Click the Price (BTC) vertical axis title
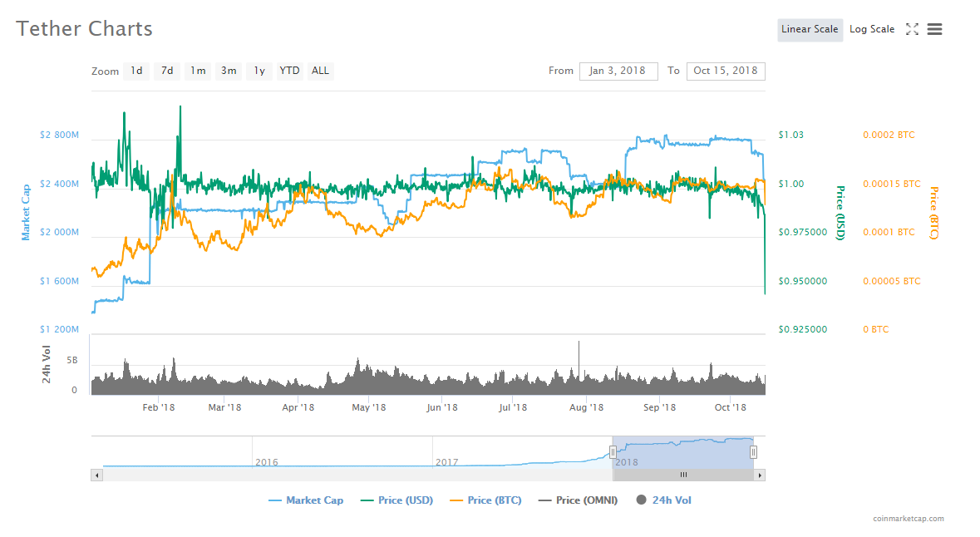 (x=934, y=213)
